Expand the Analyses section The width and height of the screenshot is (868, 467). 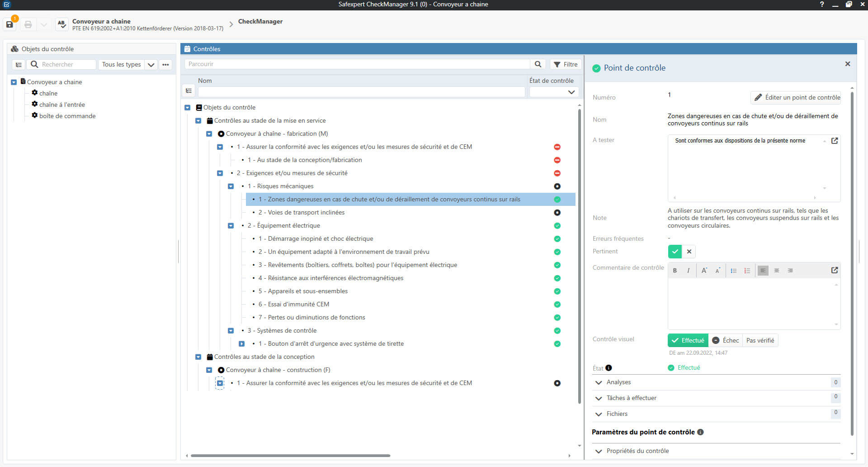click(x=599, y=382)
